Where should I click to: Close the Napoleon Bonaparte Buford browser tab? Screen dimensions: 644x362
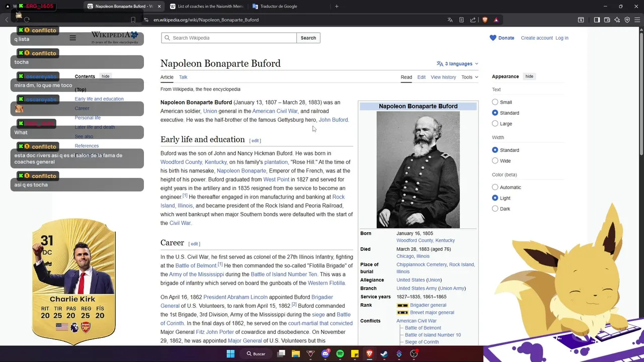coord(159,7)
